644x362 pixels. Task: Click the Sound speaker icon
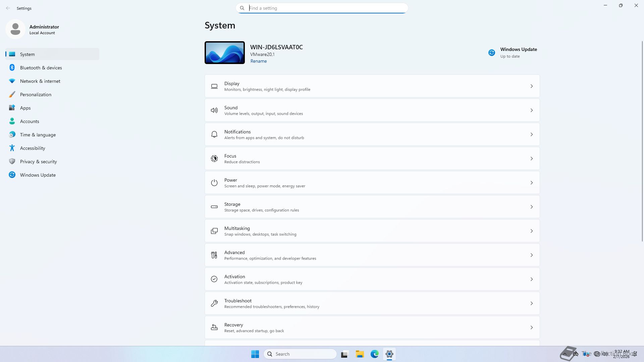[214, 110]
